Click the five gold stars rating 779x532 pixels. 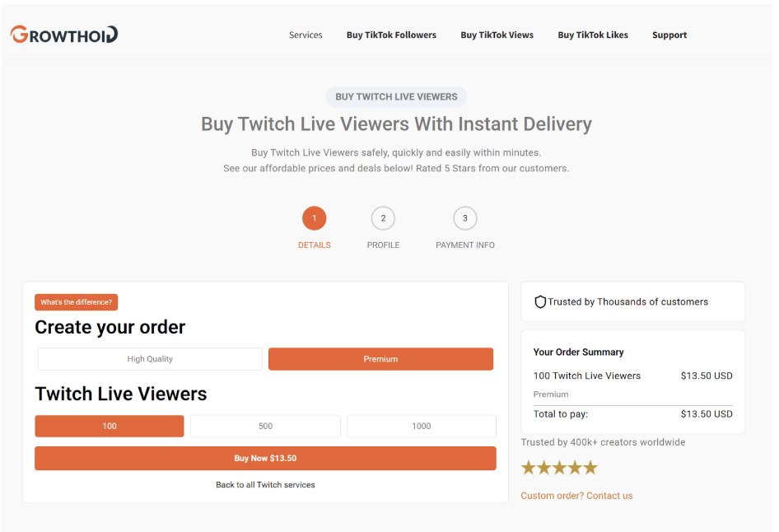coord(559,468)
